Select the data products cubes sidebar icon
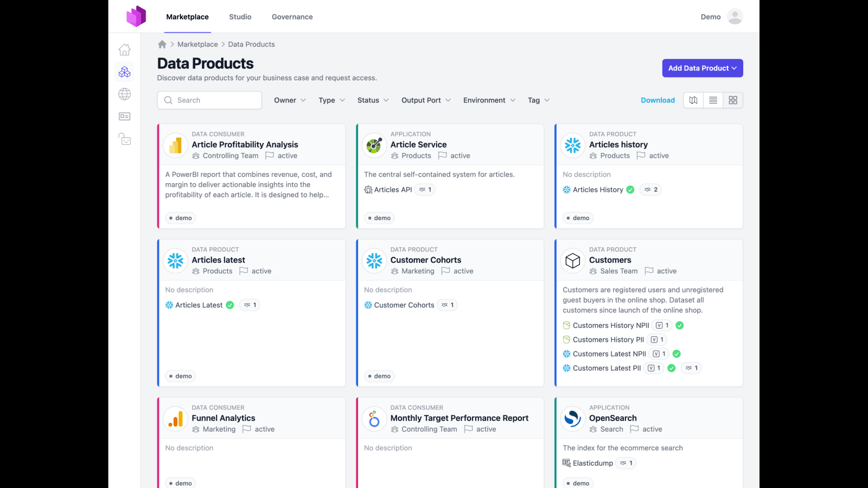 (x=125, y=72)
